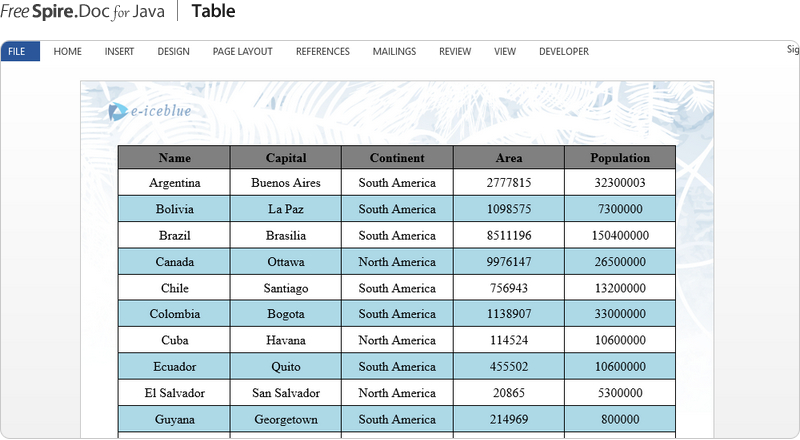Select the Havana cell

[x=286, y=340]
